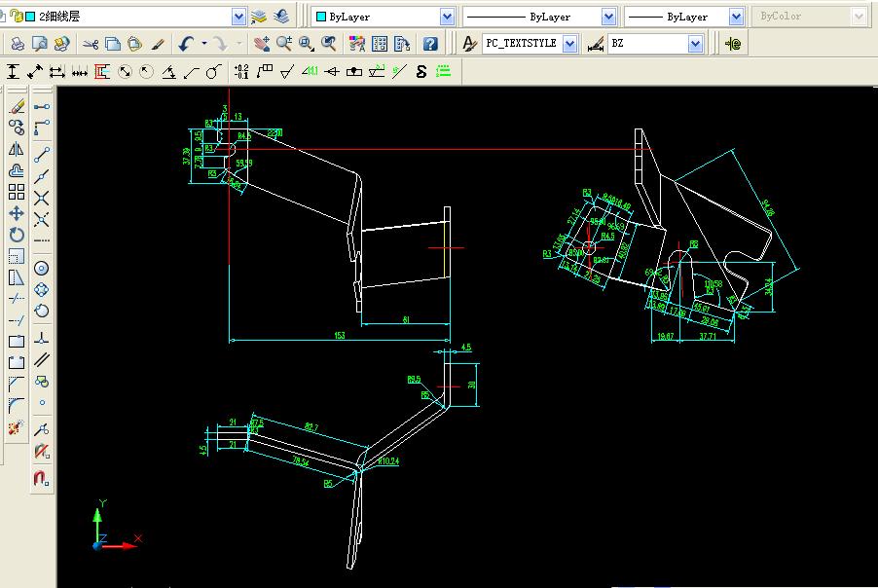878x588 pixels.
Task: Click the cyan layer color square
Action: [x=31, y=17]
